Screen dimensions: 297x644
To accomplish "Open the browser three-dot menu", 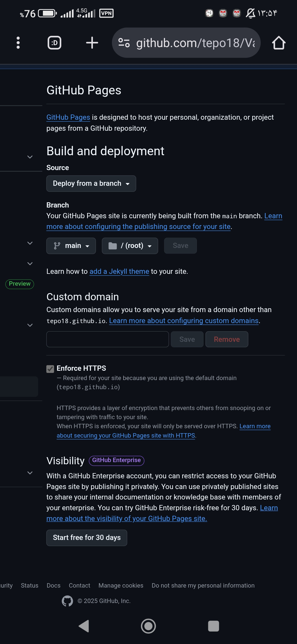I will (18, 43).
